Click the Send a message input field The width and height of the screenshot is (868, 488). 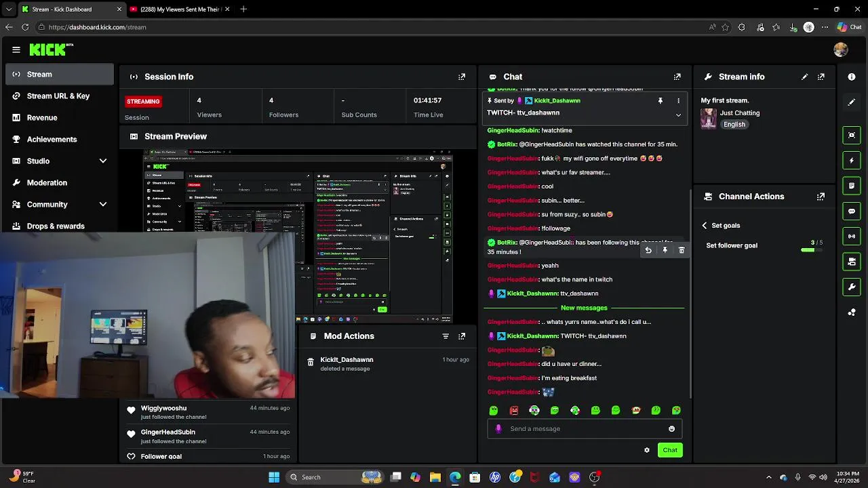point(585,429)
